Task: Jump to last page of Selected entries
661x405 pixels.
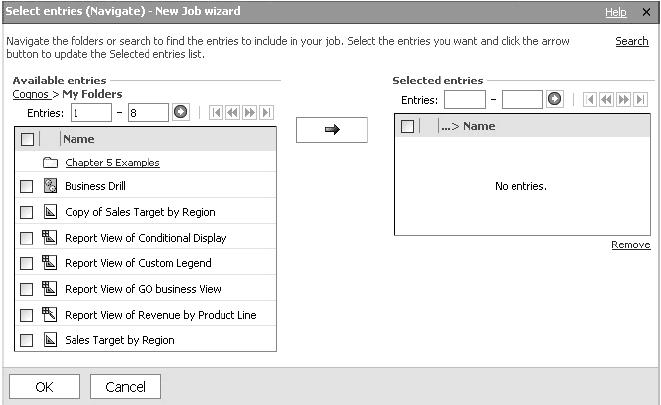Action: click(640, 99)
